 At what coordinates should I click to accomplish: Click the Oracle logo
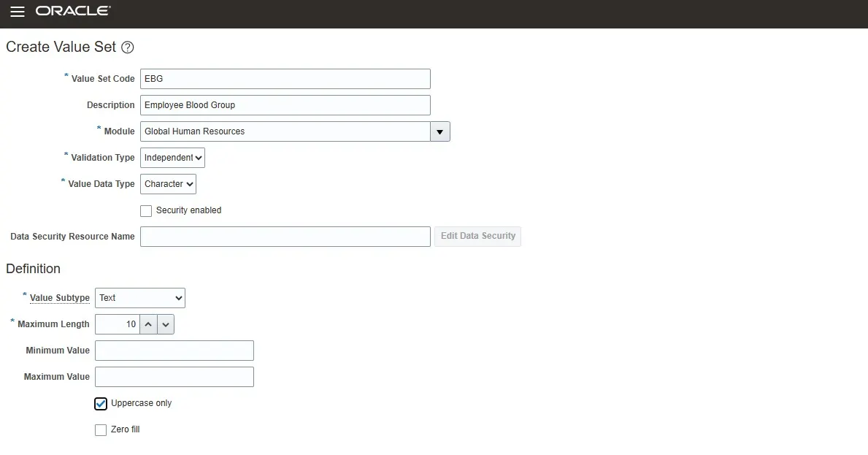73,10
